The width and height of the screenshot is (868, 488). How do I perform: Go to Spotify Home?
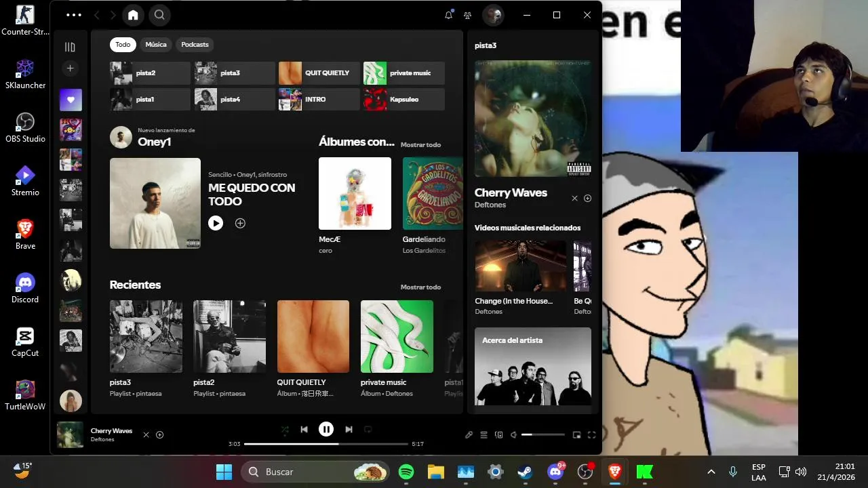pyautogui.click(x=133, y=15)
